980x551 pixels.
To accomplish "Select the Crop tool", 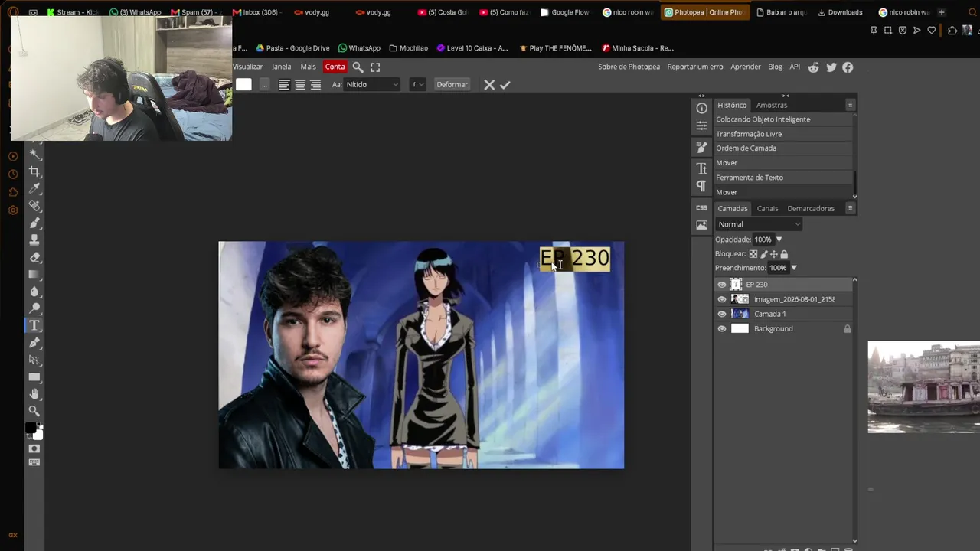I will (x=34, y=171).
